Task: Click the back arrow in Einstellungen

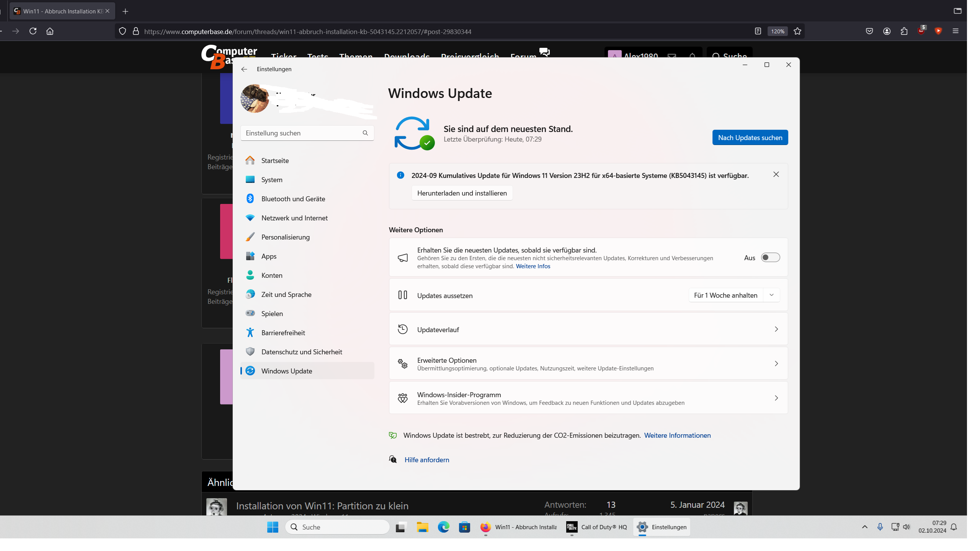Action: 244,69
